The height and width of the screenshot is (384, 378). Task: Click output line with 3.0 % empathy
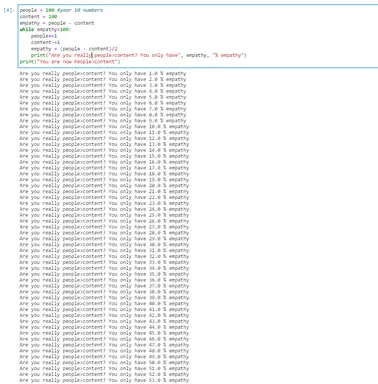point(103,85)
